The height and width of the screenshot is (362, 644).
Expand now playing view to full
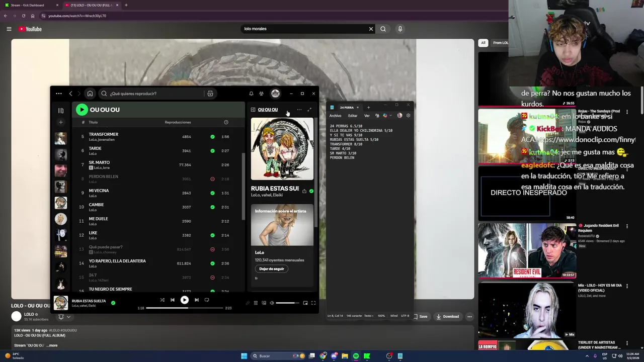pos(309,110)
